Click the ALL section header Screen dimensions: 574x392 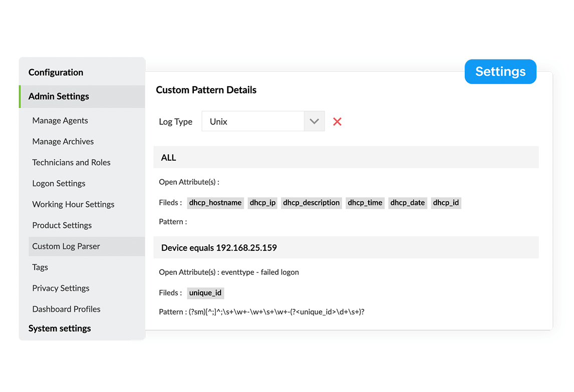346,157
